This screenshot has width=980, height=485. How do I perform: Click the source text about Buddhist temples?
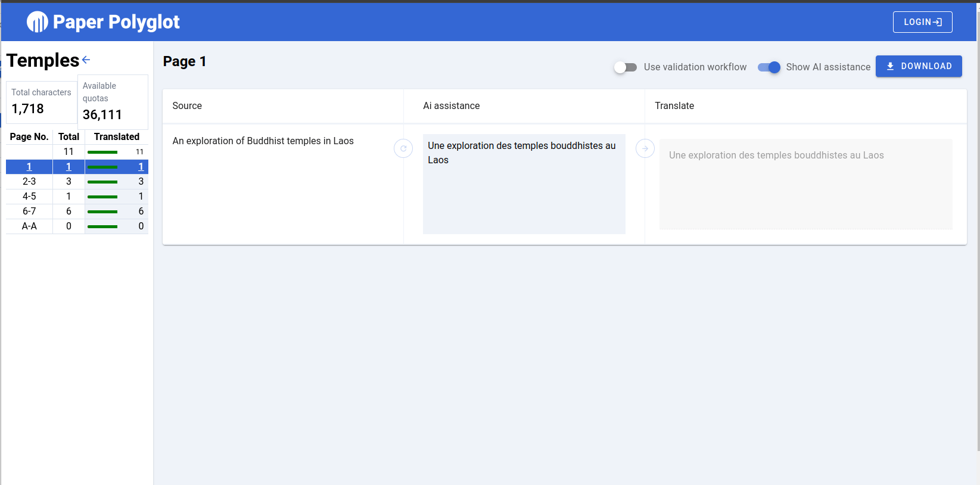click(x=263, y=141)
